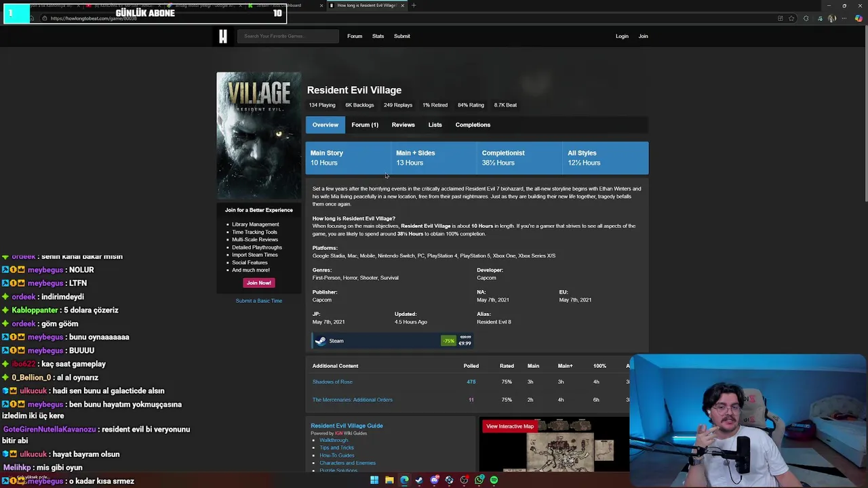Click Submit a Basic Time link
The image size is (868, 488).
point(259,301)
